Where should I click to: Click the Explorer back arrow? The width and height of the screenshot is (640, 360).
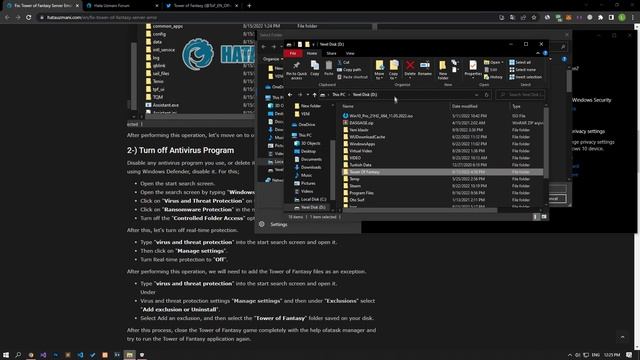tap(290, 95)
